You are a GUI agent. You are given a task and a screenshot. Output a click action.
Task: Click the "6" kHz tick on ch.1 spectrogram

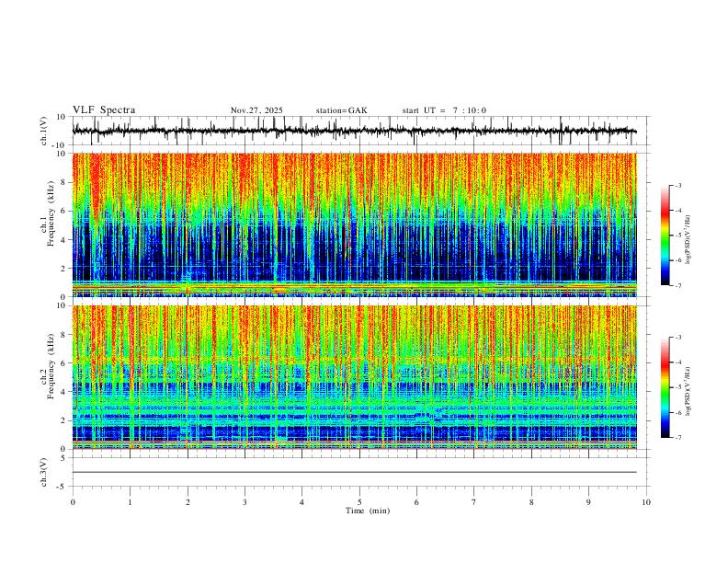coord(63,211)
